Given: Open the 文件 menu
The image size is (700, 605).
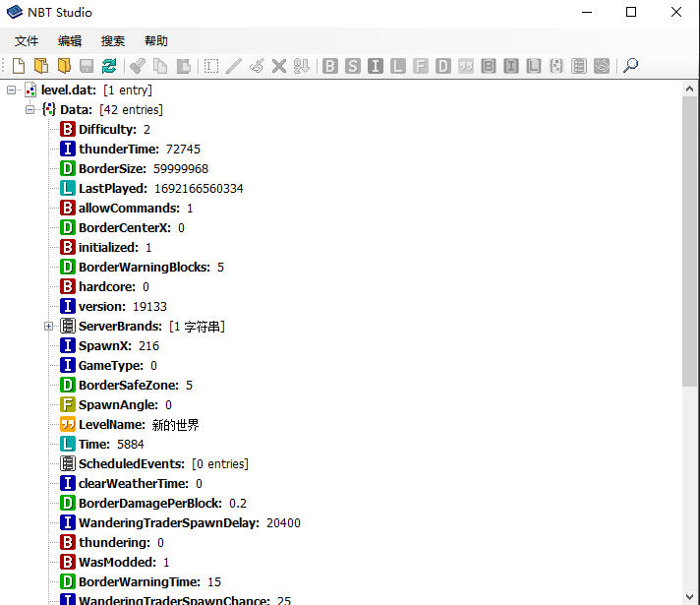Looking at the screenshot, I should click(27, 41).
